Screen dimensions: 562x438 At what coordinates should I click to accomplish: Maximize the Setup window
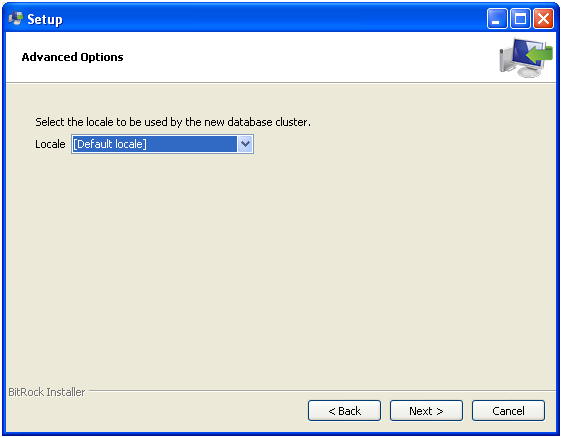pos(520,19)
